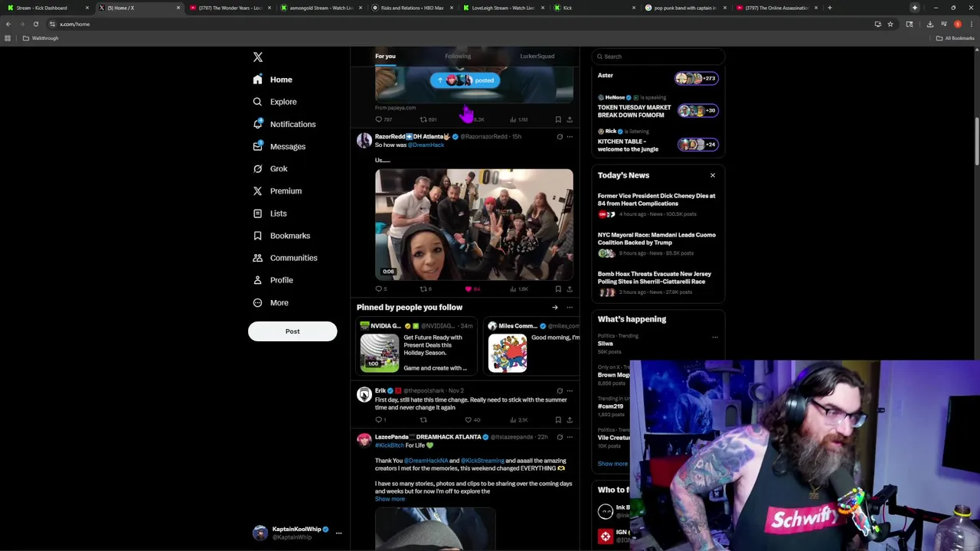Join the KITCHEN TABLE space

658,142
